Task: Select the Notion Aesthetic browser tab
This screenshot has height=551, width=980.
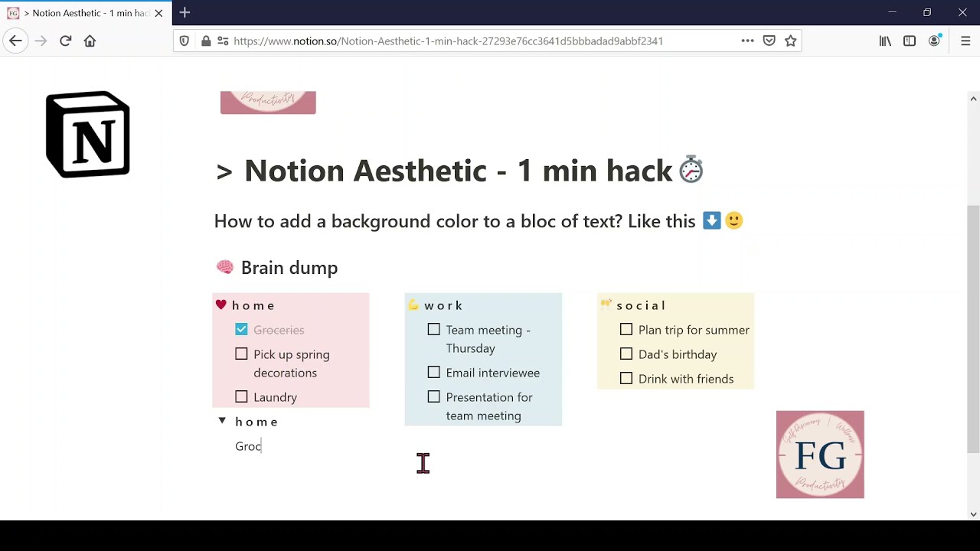Action: 86,13
